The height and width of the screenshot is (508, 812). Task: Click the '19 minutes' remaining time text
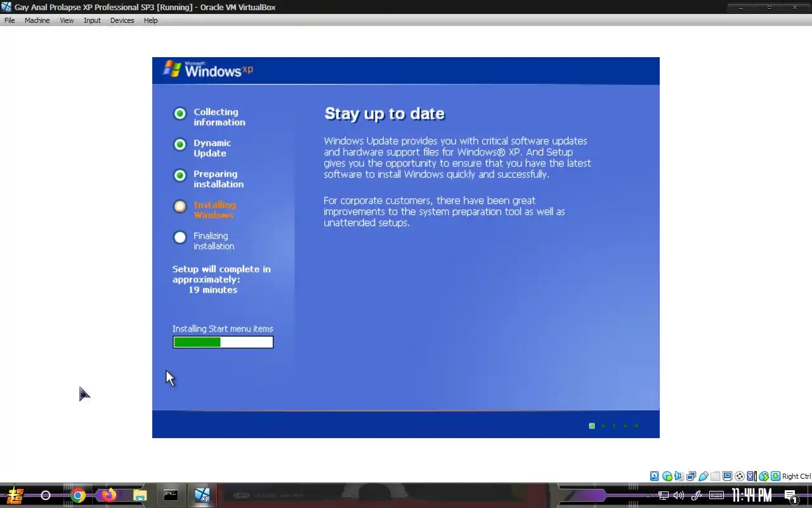[213, 290]
